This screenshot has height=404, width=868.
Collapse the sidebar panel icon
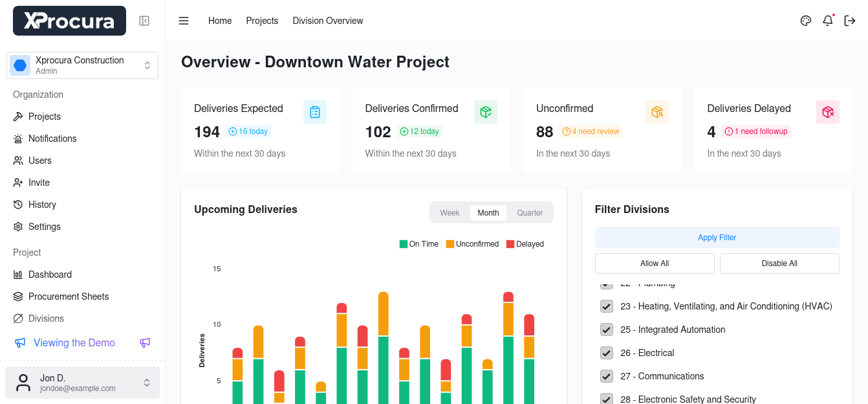144,21
